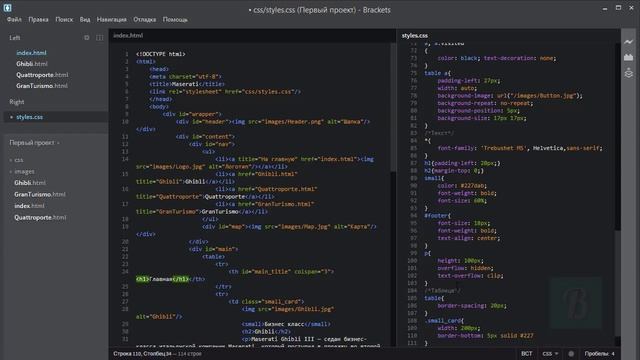Open the Поиск menu

point(64,20)
